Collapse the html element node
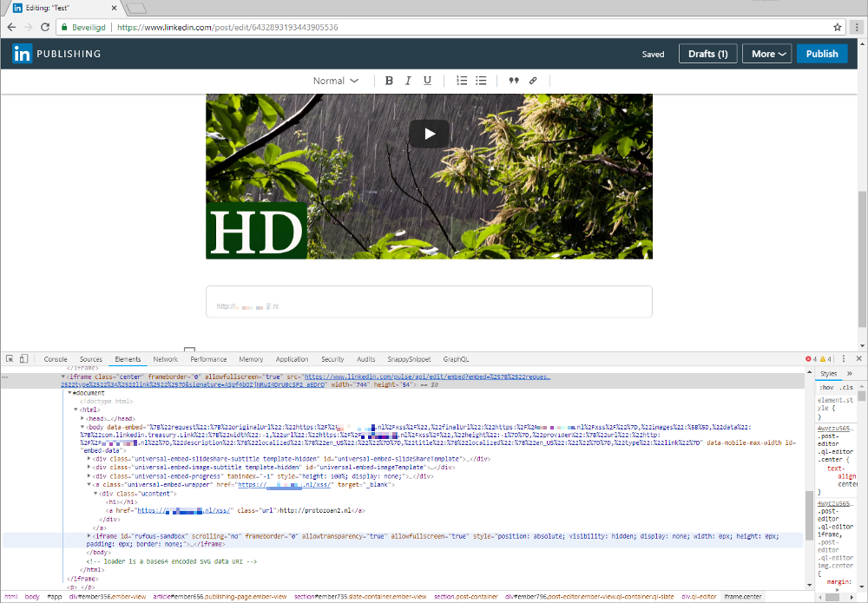 click(x=76, y=410)
